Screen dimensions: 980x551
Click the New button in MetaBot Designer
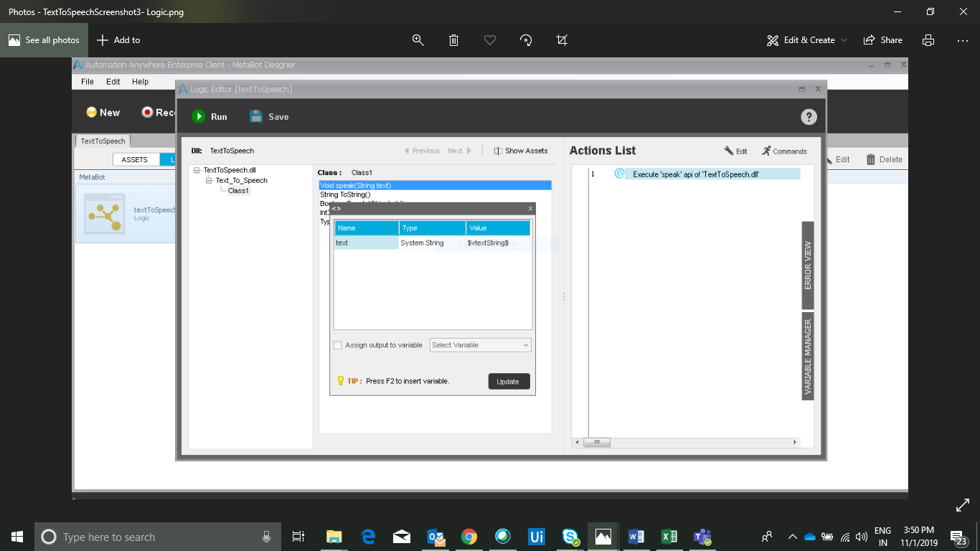click(103, 113)
